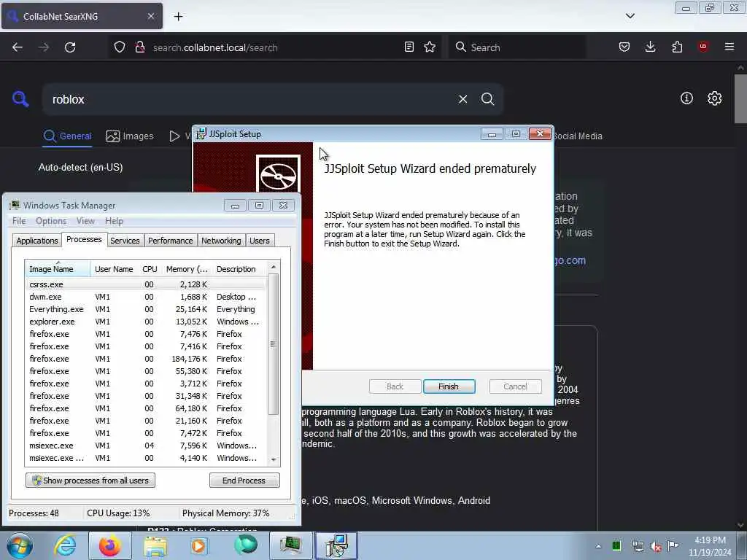Toggle reader view icon in address bar
Image resolution: width=747 pixels, height=560 pixels.
click(409, 47)
